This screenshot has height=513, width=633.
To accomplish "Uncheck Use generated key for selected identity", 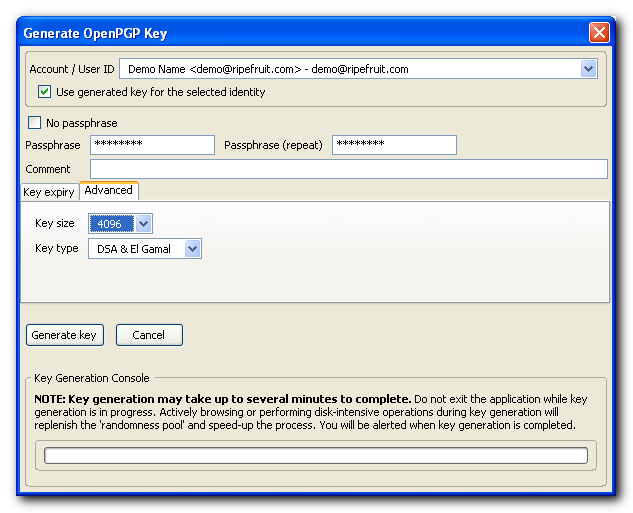I will click(44, 92).
